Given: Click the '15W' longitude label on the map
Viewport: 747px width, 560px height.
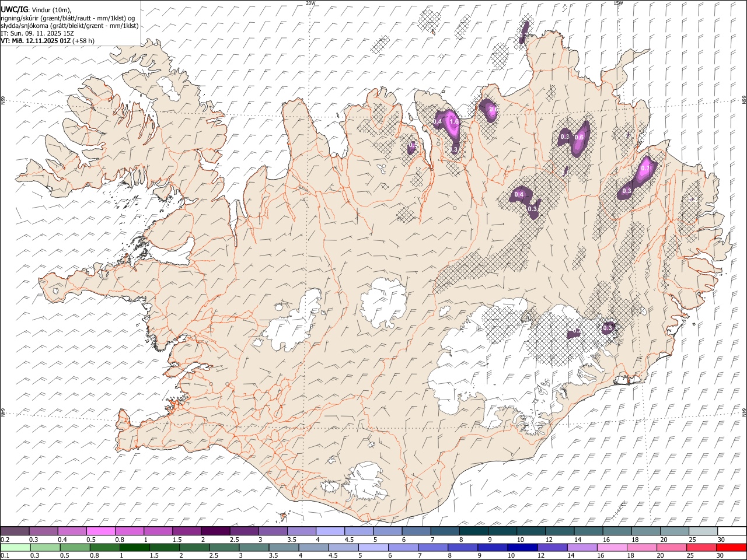Looking at the screenshot, I should [618, 3].
